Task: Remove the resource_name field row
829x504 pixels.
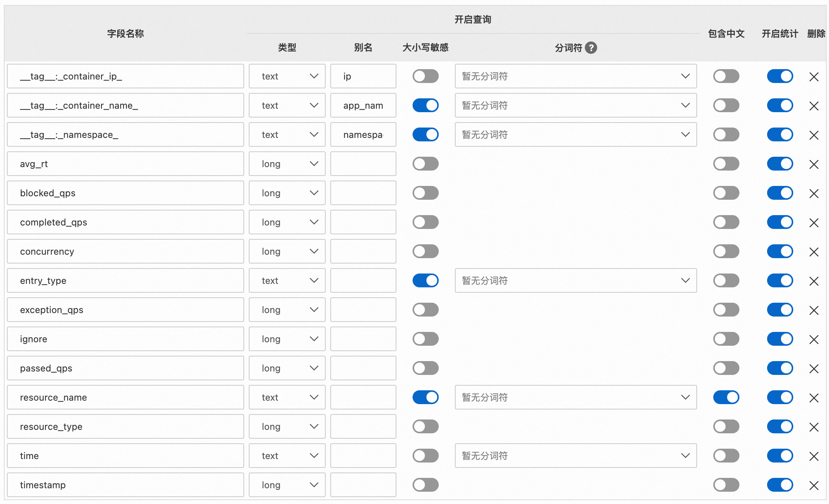Action: pos(814,398)
